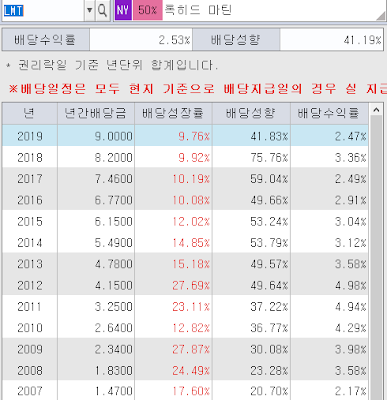
Task: Click dividend growth value 12.02%
Action: (191, 222)
